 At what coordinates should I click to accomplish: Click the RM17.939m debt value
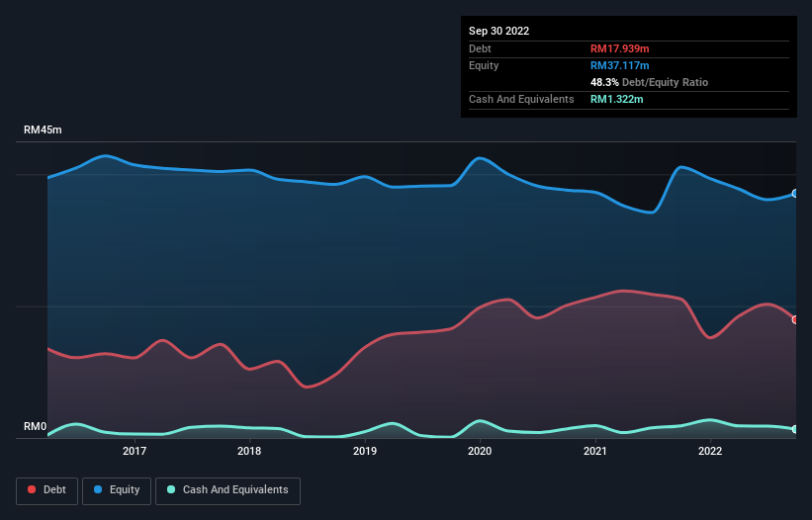(619, 48)
